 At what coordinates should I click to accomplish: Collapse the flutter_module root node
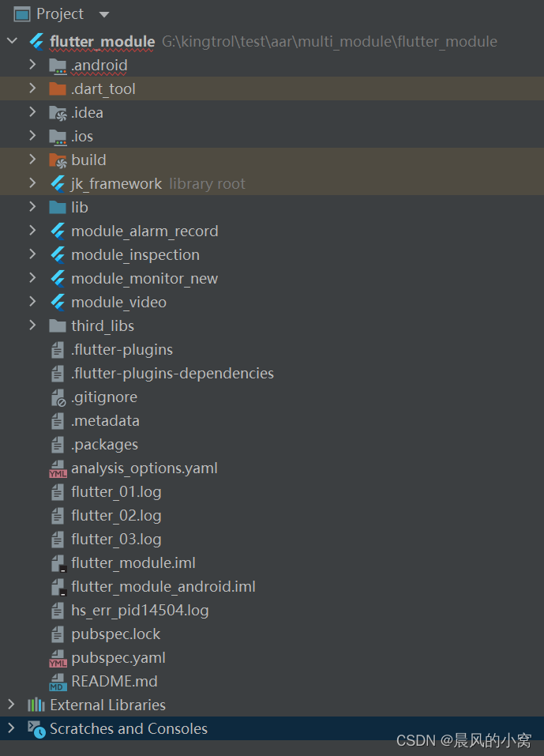pyautogui.click(x=13, y=40)
